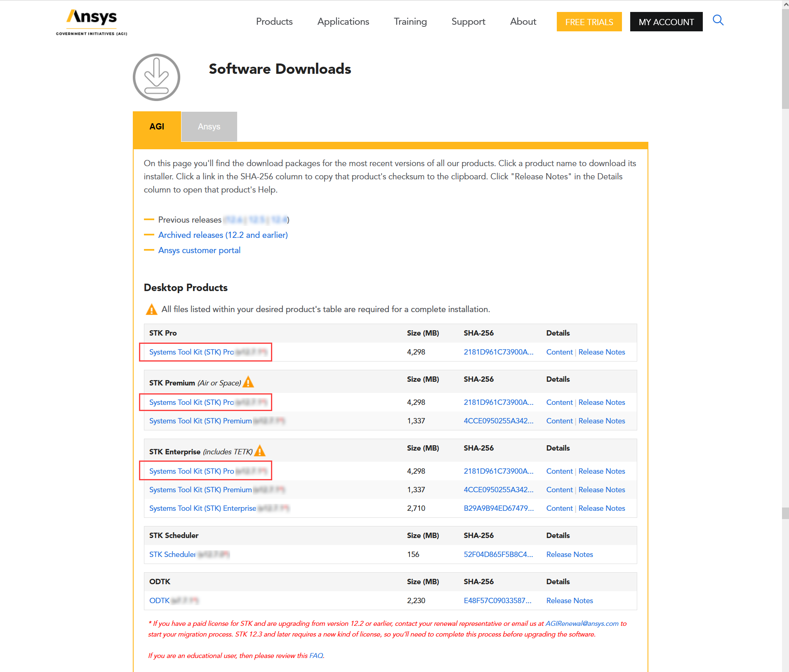The image size is (789, 672).
Task: Open Archived releases (12.2 and earlier) link
Action: tap(223, 235)
